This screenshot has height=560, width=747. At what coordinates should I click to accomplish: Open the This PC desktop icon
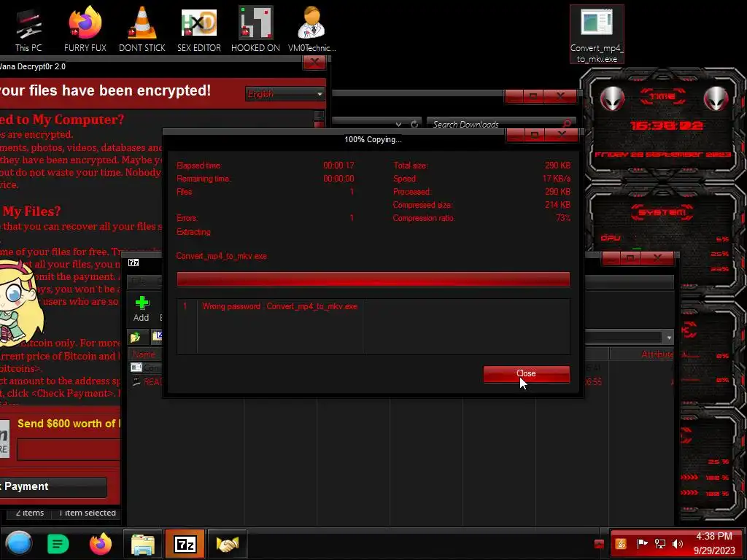point(28,29)
